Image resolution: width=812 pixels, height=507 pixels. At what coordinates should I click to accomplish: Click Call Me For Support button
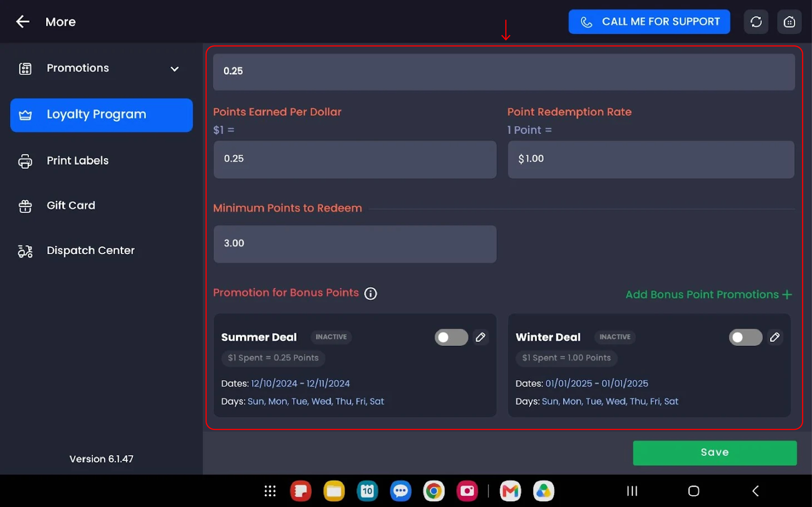click(649, 22)
